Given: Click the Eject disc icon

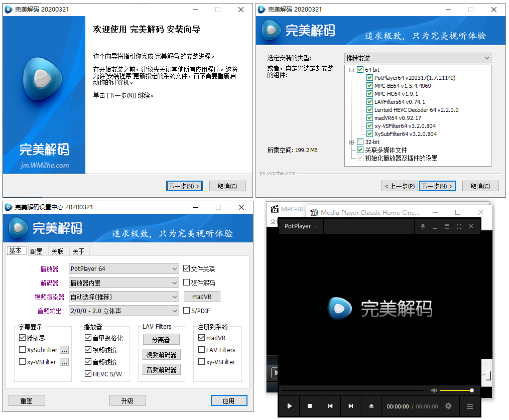Looking at the screenshot, I should click(371, 406).
